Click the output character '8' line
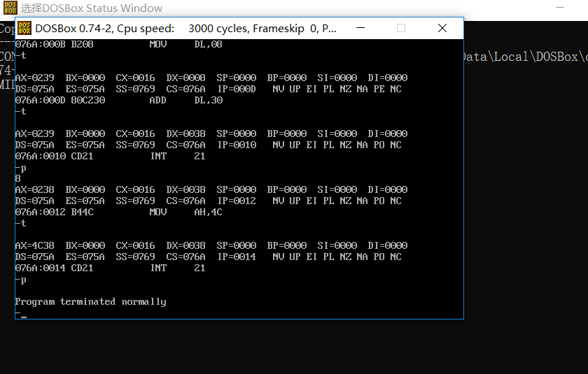This screenshot has height=374, width=588. pos(17,178)
